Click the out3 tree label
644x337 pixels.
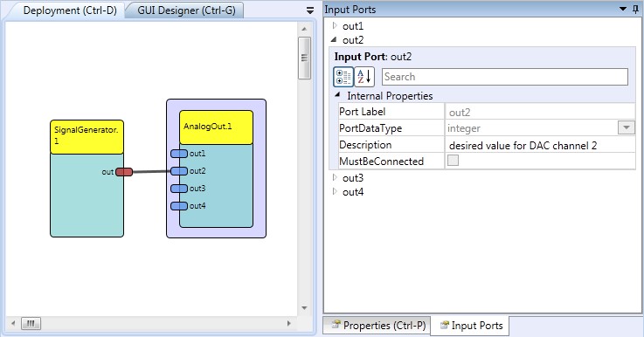353,178
